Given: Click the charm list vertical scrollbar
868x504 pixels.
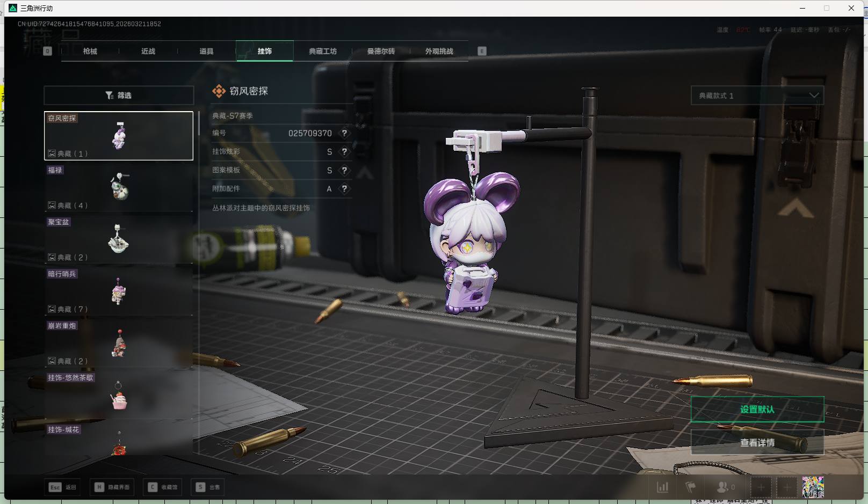Looking at the screenshot, I should point(199,124).
